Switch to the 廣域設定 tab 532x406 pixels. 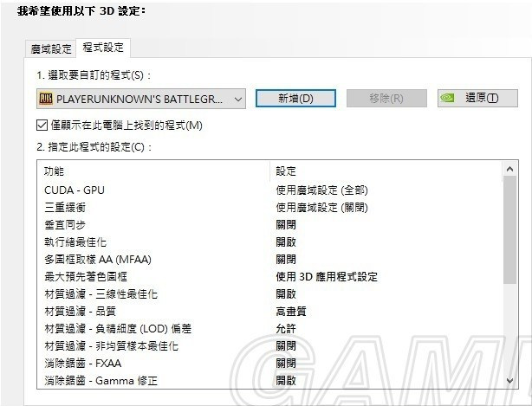[x=51, y=49]
